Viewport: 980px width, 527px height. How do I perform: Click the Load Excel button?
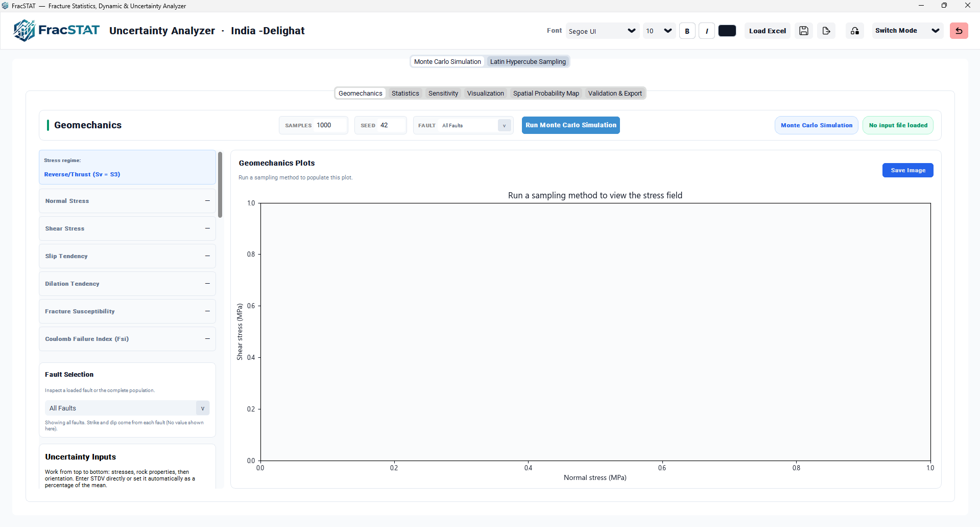pos(768,31)
